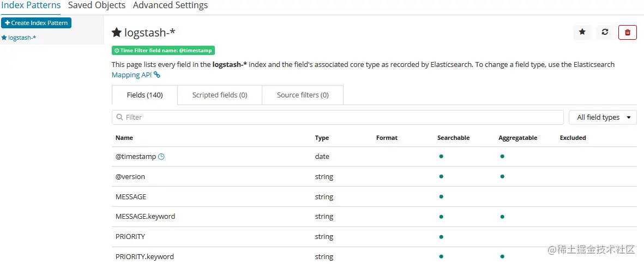644x264 pixels.
Task: Sort the table by Name column header
Action: pyautogui.click(x=124, y=138)
